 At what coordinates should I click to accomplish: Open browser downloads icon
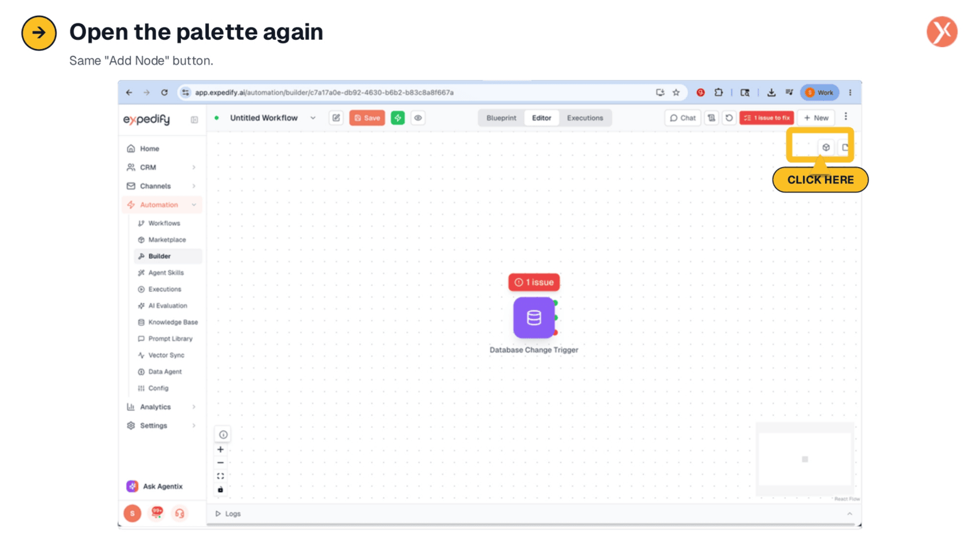pos(771,92)
